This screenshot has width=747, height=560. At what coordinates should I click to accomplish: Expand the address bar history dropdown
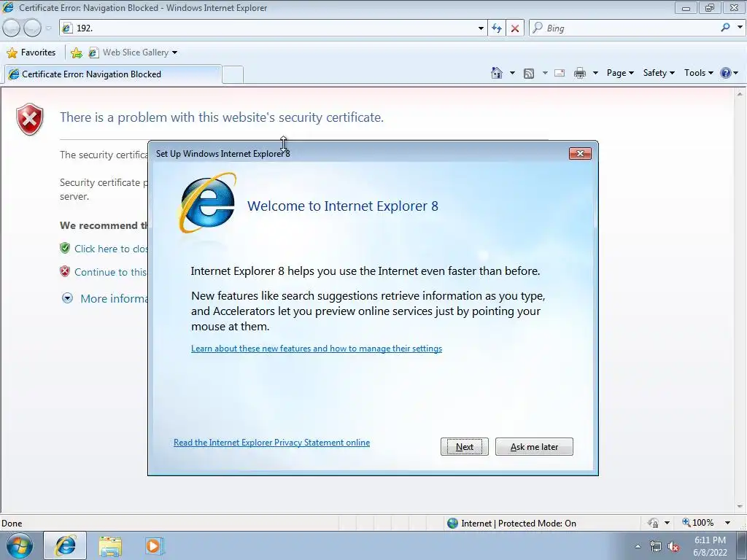pos(481,28)
